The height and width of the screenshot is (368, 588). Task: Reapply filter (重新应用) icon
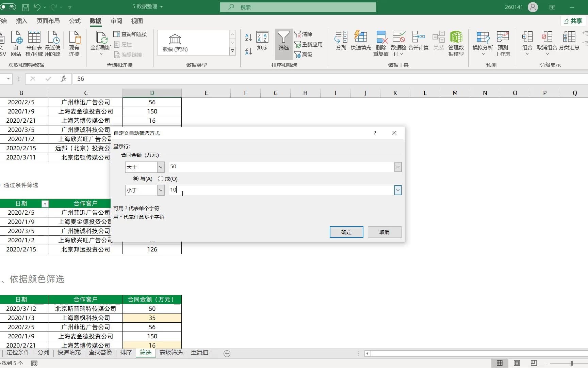308,44
